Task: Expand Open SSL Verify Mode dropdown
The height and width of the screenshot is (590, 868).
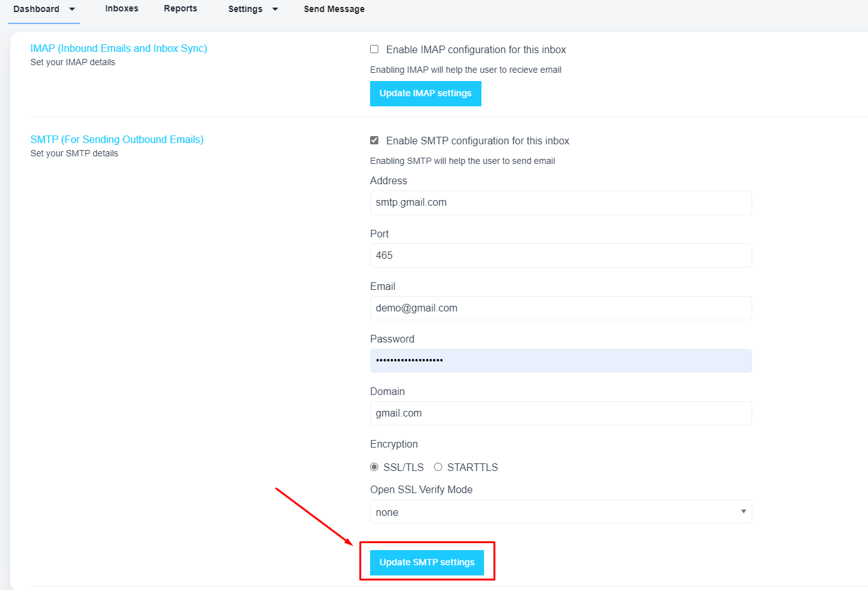Action: 561,512
